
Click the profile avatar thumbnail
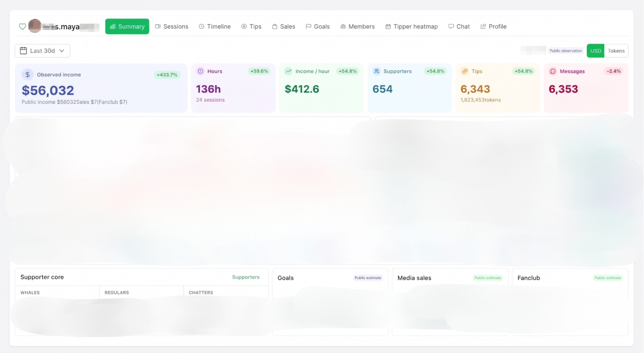35,26
